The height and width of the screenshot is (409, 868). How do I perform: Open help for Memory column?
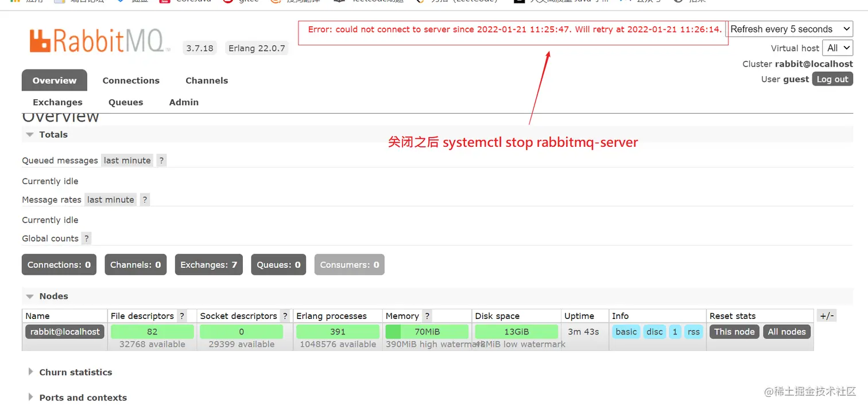[427, 316]
